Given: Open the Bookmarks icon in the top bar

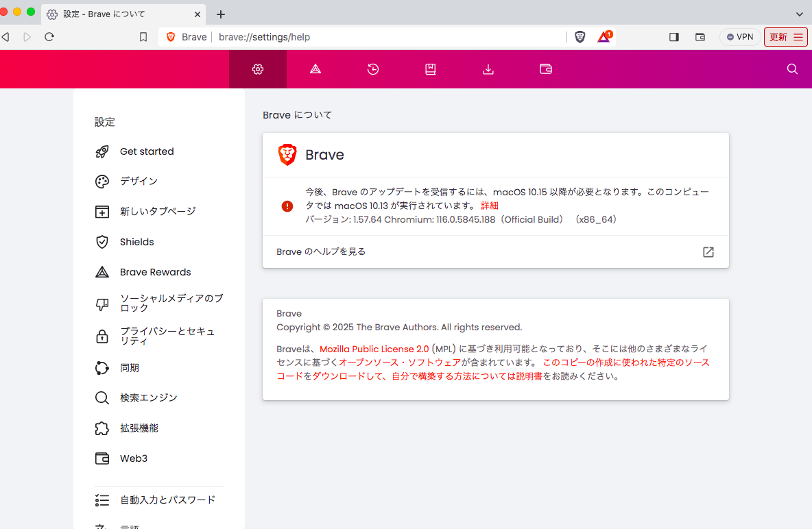Looking at the screenshot, I should point(430,69).
